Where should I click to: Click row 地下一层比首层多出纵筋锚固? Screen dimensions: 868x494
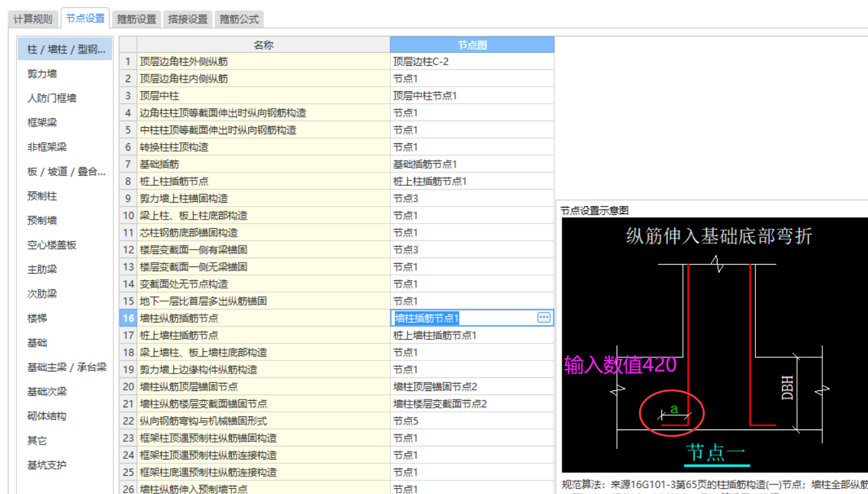[263, 301]
